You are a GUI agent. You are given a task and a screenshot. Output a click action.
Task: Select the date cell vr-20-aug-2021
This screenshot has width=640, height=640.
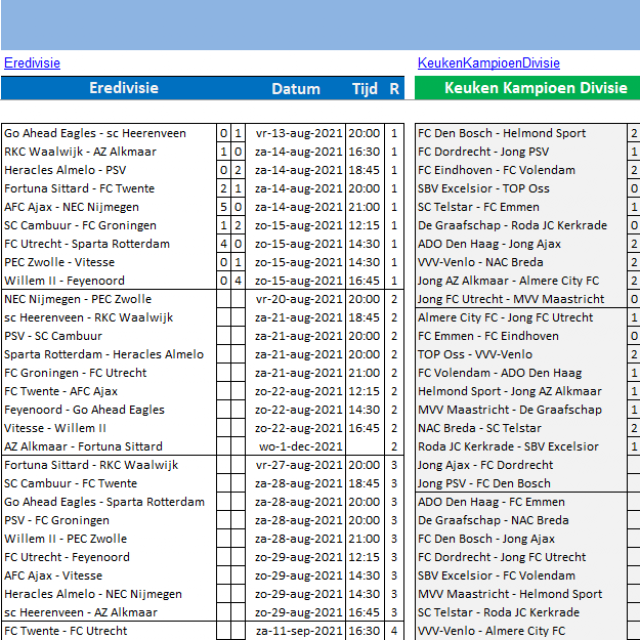[x=299, y=299]
